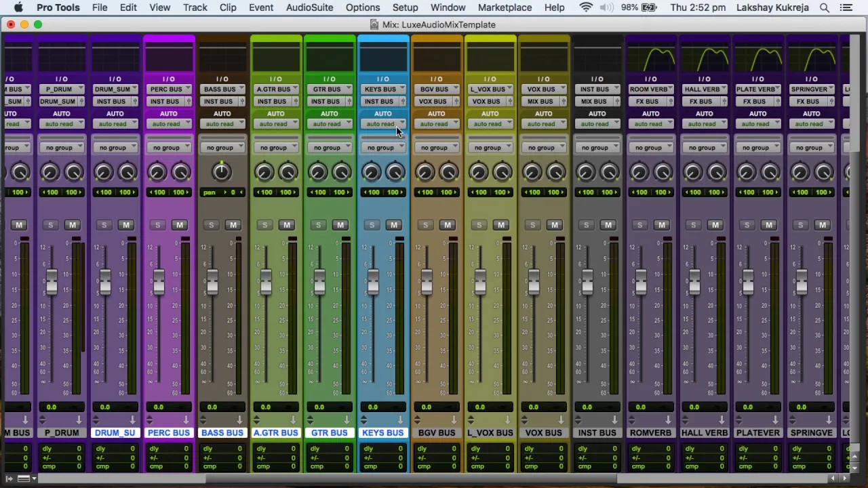Mute the KEYS BUS track

click(393, 225)
